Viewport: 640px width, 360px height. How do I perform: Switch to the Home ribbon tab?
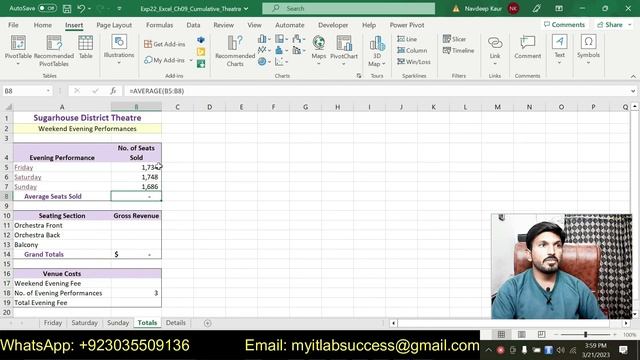click(x=42, y=25)
